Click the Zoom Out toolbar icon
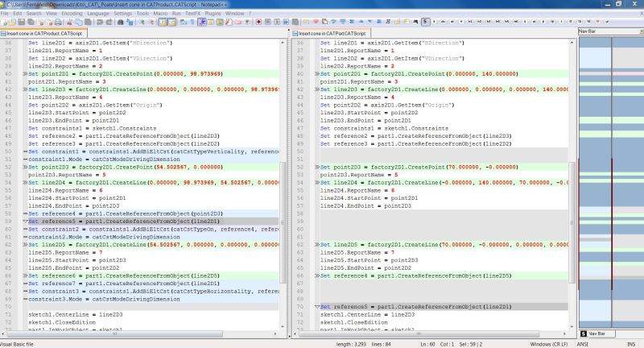 (151, 22)
